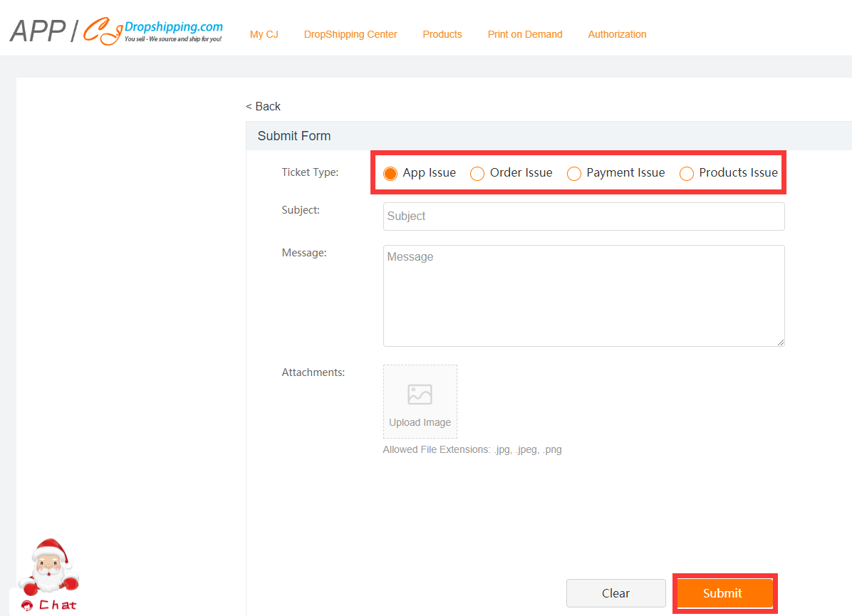Screen dimensions: 852x616
Task: Focus the Subject input field
Action: point(583,216)
